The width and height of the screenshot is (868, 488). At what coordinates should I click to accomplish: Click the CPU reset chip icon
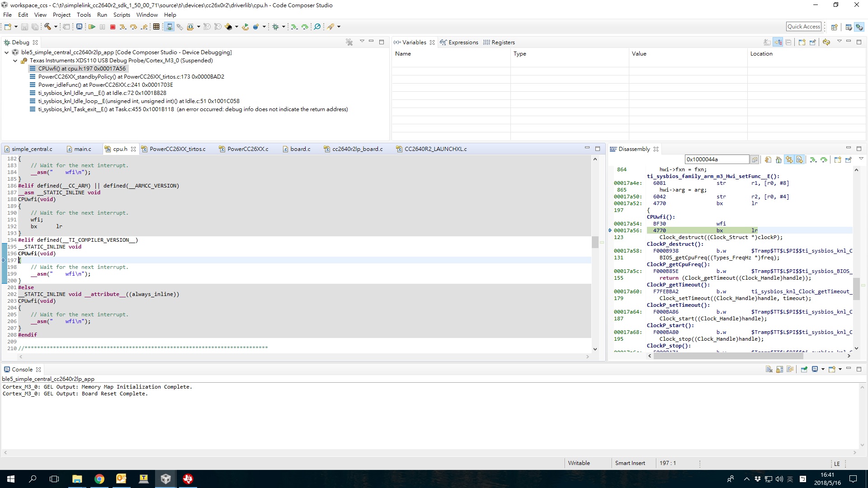(229, 27)
